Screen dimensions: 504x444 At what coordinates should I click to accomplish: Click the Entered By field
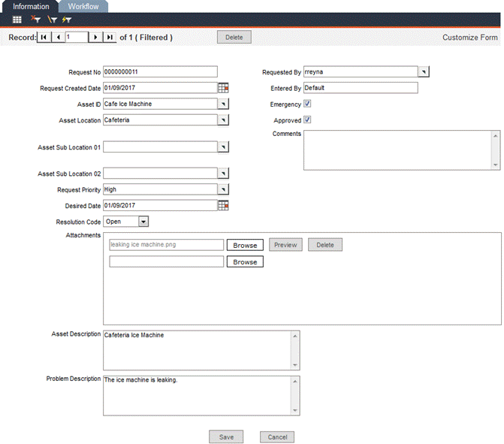click(x=361, y=88)
